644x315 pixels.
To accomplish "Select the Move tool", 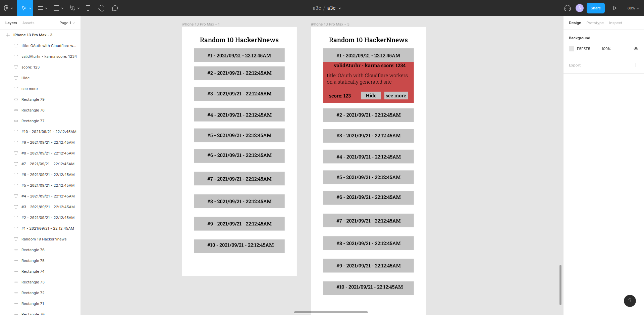I will pos(24,8).
